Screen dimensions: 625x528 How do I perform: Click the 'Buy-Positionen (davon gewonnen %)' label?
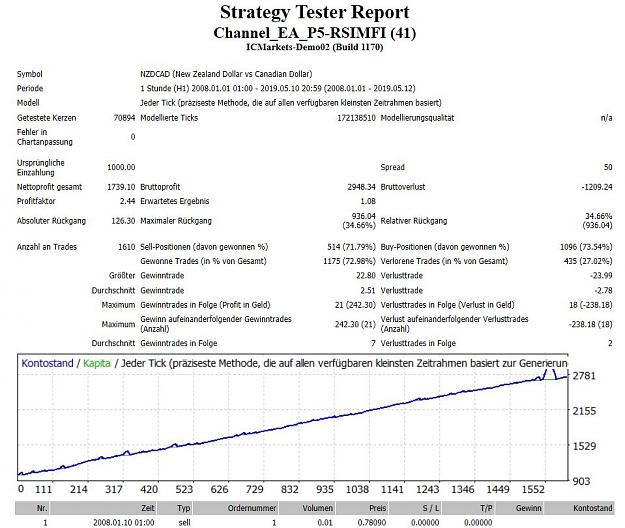coord(445,247)
